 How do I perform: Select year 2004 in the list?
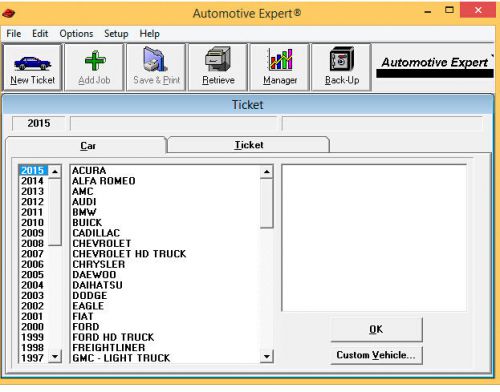coord(33,285)
